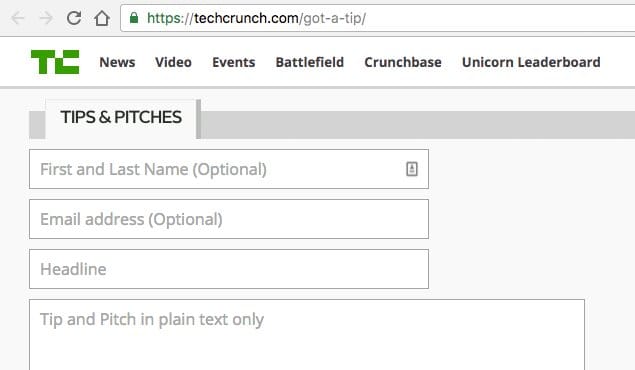Open the News menu item
This screenshot has width=635, height=370.
117,62
